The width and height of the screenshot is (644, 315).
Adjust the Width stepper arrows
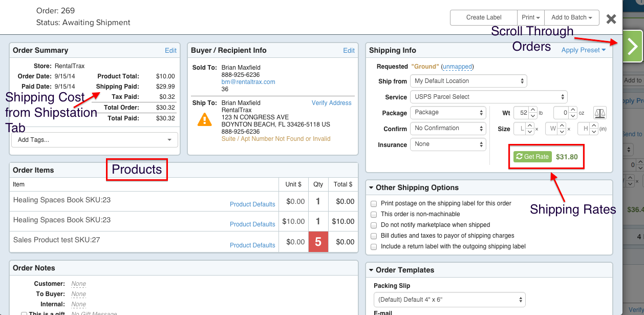[562, 129]
